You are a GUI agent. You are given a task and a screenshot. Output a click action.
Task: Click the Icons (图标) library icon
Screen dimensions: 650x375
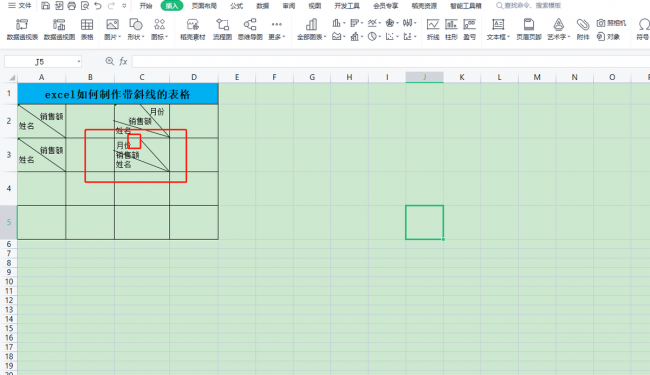click(x=159, y=24)
